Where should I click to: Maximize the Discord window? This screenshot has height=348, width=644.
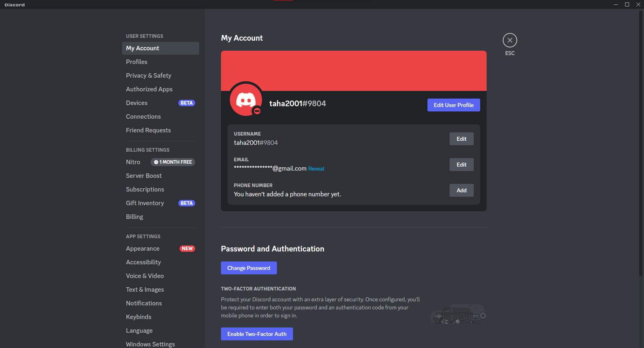click(x=627, y=4)
